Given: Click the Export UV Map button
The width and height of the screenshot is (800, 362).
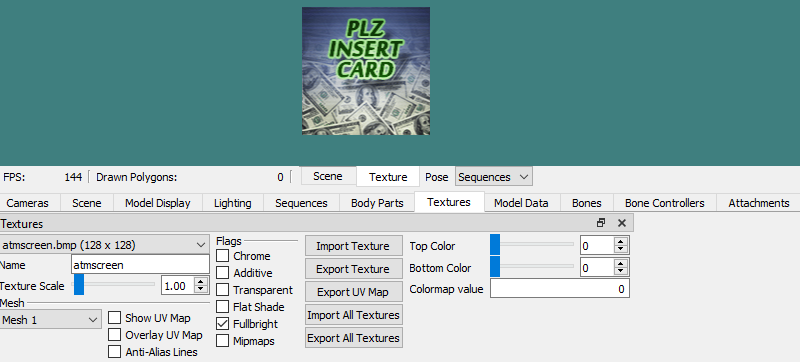Looking at the screenshot, I should [x=353, y=292].
